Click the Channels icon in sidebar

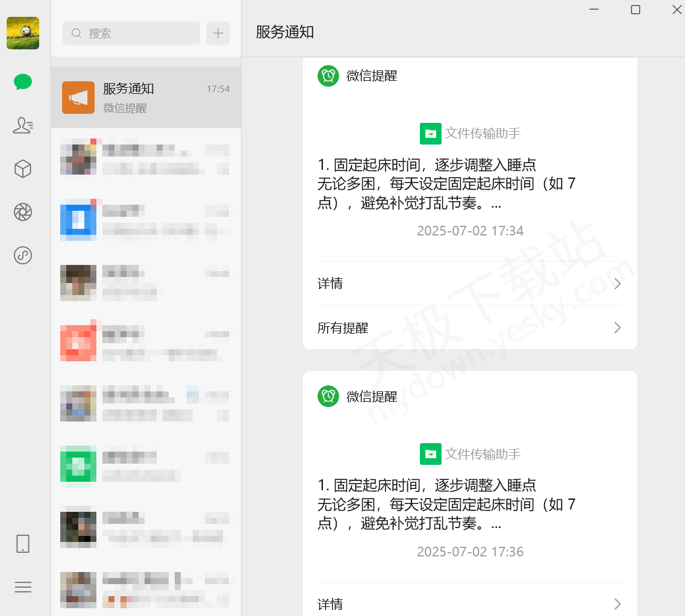pyautogui.click(x=22, y=212)
